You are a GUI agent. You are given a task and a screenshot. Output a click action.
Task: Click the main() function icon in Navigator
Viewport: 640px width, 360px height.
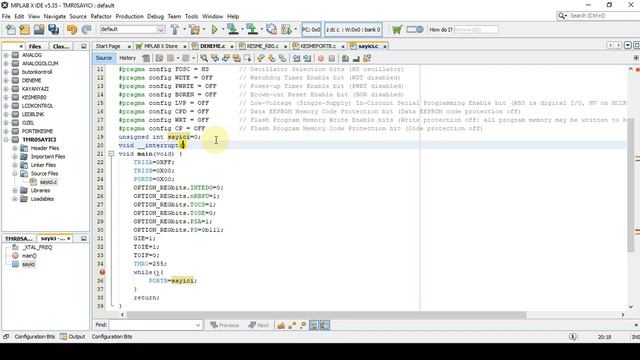[x=15, y=256]
